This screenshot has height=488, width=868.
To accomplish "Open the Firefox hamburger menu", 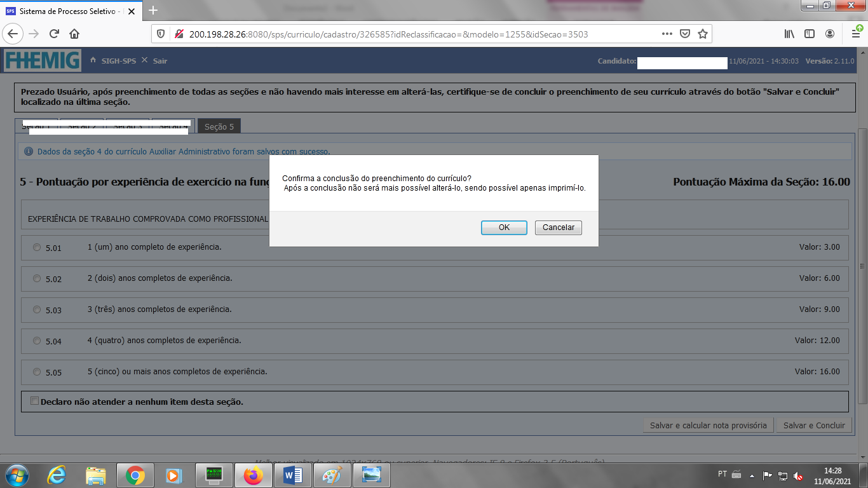I will (855, 34).
